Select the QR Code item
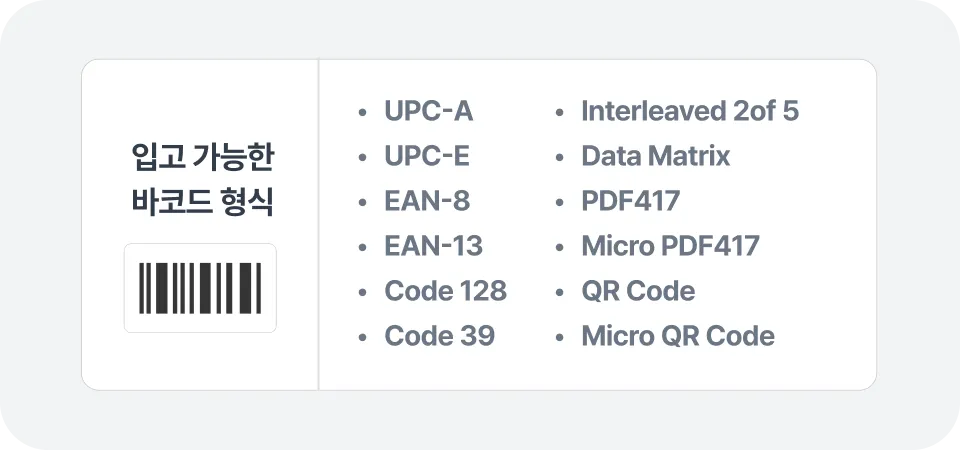 pyautogui.click(x=638, y=291)
